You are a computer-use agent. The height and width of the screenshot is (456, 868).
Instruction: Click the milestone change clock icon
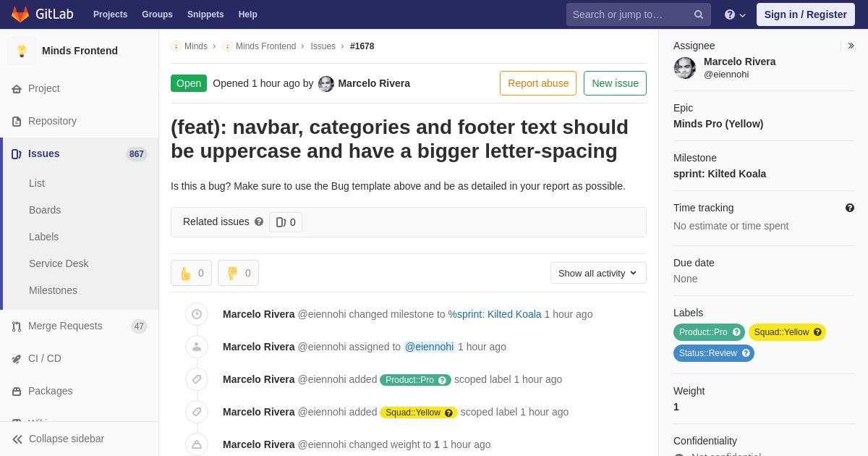click(197, 314)
